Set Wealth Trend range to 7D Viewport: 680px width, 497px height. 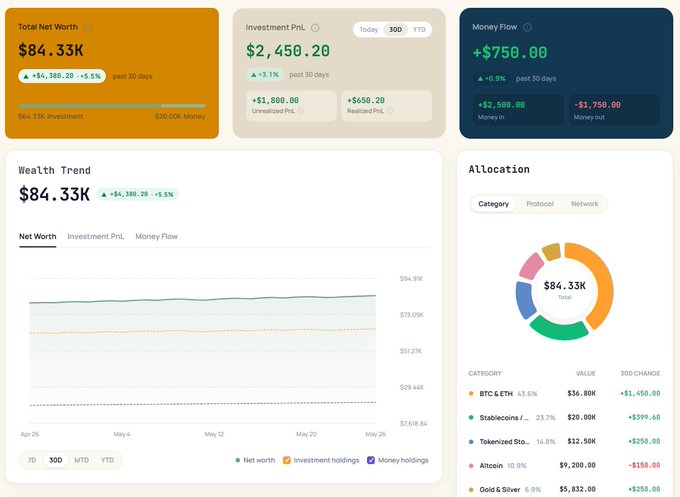32,460
